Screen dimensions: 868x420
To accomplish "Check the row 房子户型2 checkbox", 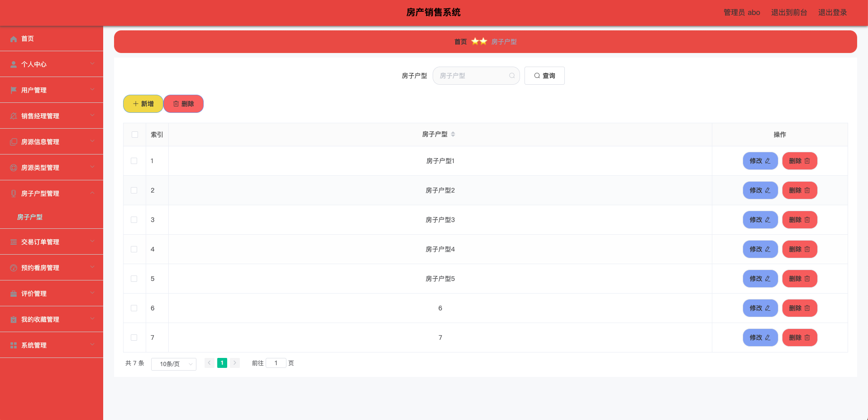I will (x=134, y=190).
